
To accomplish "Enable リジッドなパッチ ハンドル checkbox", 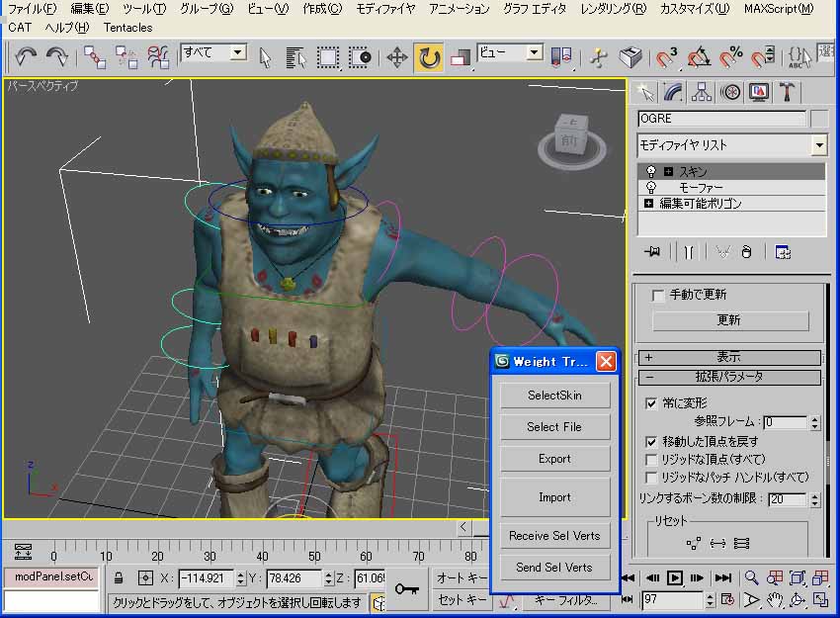I will click(x=651, y=477).
